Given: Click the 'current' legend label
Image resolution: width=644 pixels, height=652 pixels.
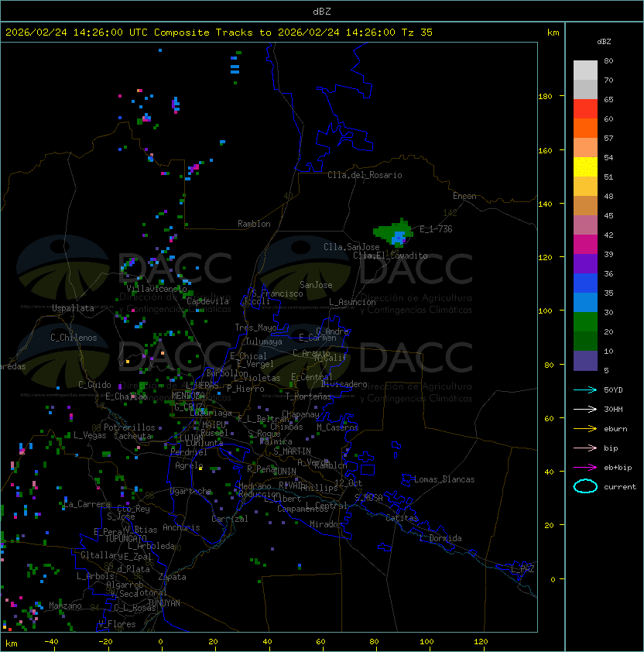Looking at the screenshot, I should click(x=620, y=487).
